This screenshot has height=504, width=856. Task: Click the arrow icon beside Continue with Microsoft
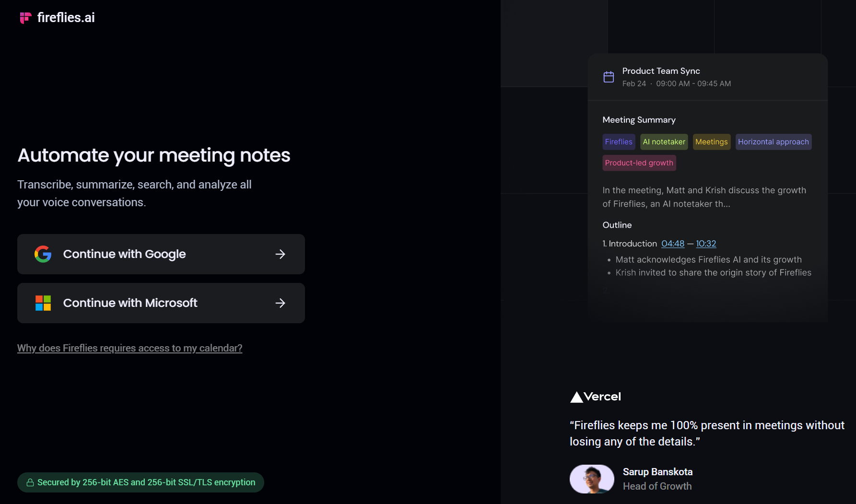(281, 303)
